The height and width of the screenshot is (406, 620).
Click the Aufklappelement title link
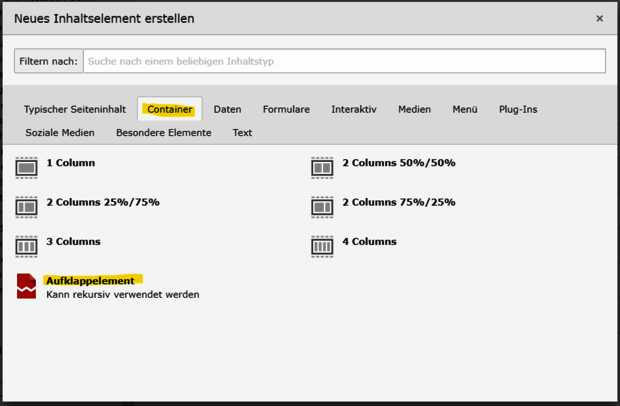point(90,281)
